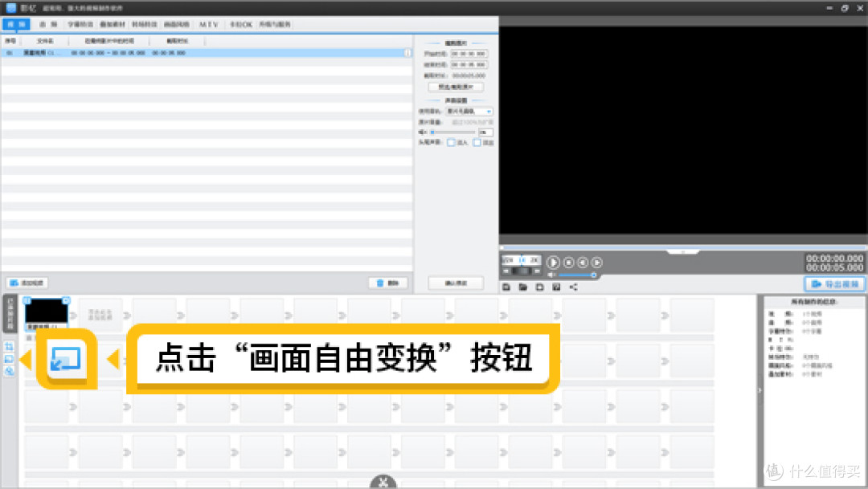Adjust the preview player volume slider

point(577,275)
